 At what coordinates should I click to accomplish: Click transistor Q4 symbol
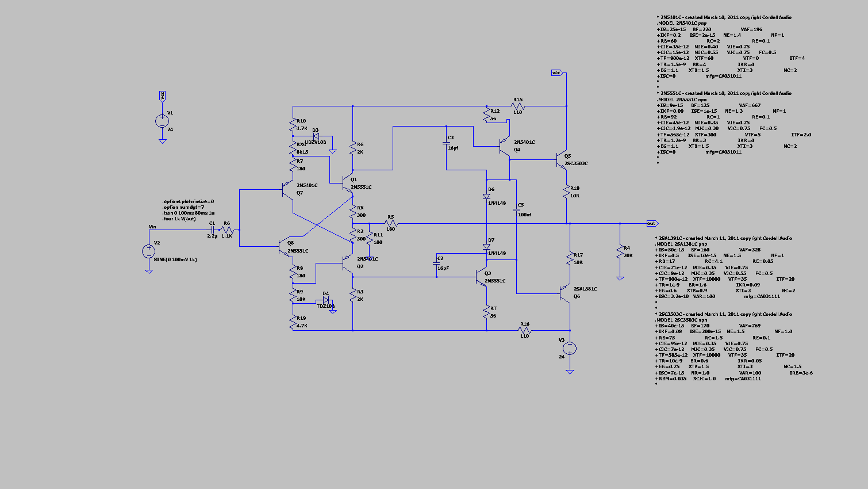click(505, 146)
